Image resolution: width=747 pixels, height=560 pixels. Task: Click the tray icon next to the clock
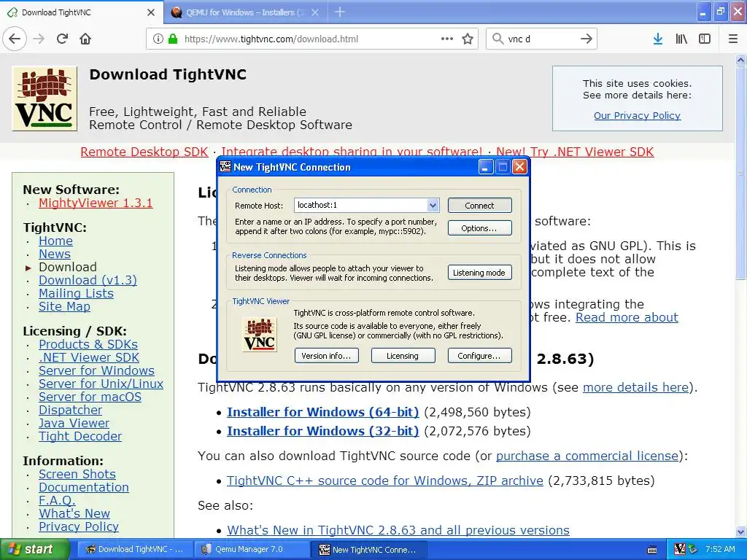(693, 549)
